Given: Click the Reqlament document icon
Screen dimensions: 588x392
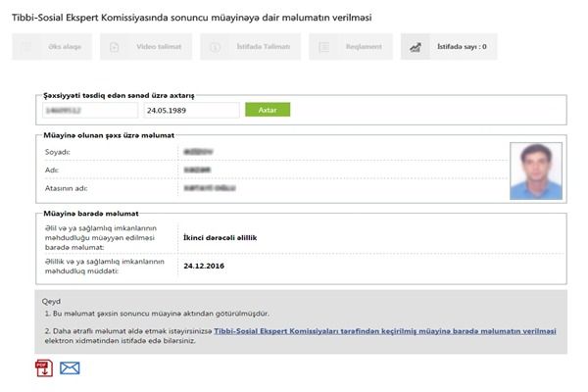Looking at the screenshot, I should coord(324,47).
